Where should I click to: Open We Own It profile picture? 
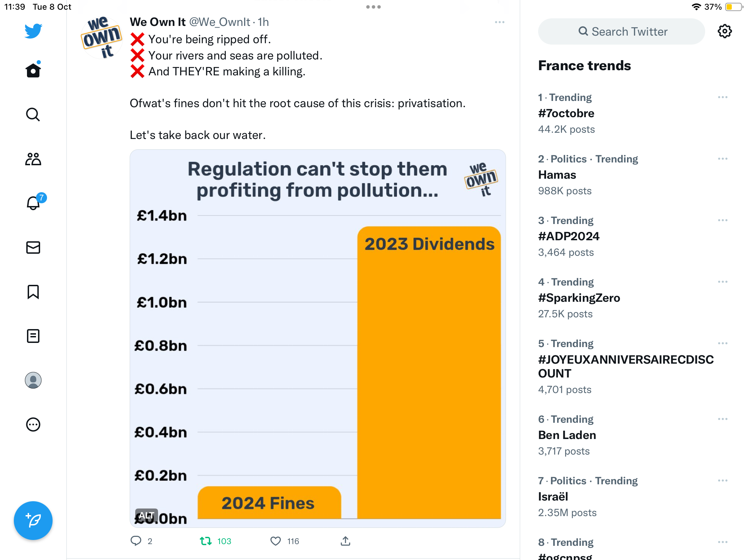click(x=101, y=37)
